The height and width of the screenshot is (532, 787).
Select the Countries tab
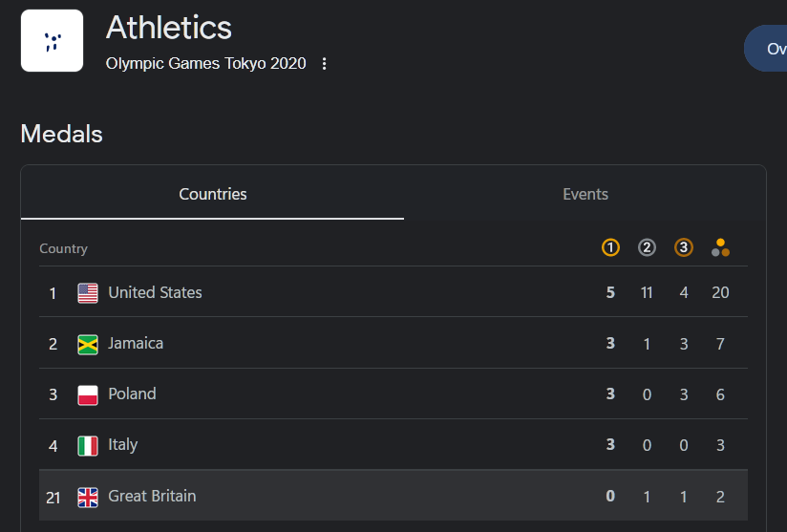(x=212, y=194)
